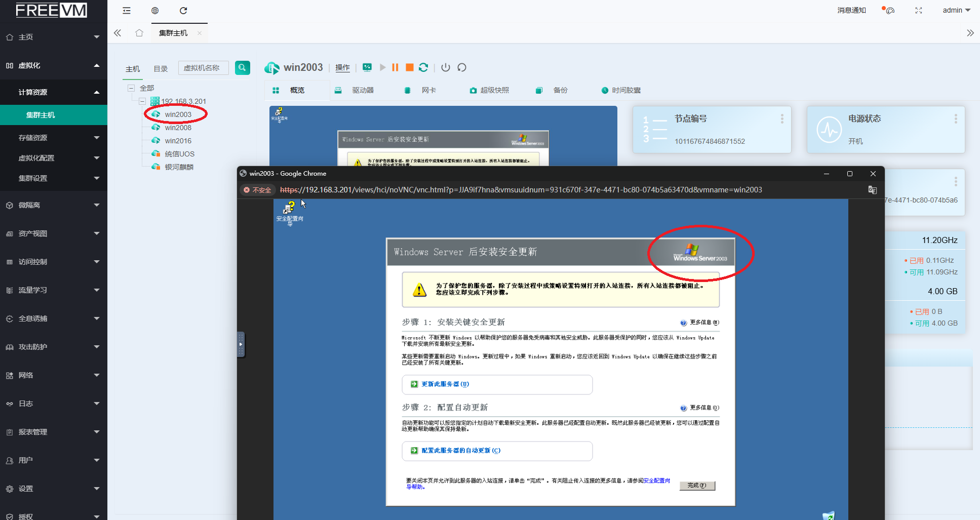The height and width of the screenshot is (520, 980).
Task: Click the green restart arrows icon
Action: pos(423,67)
